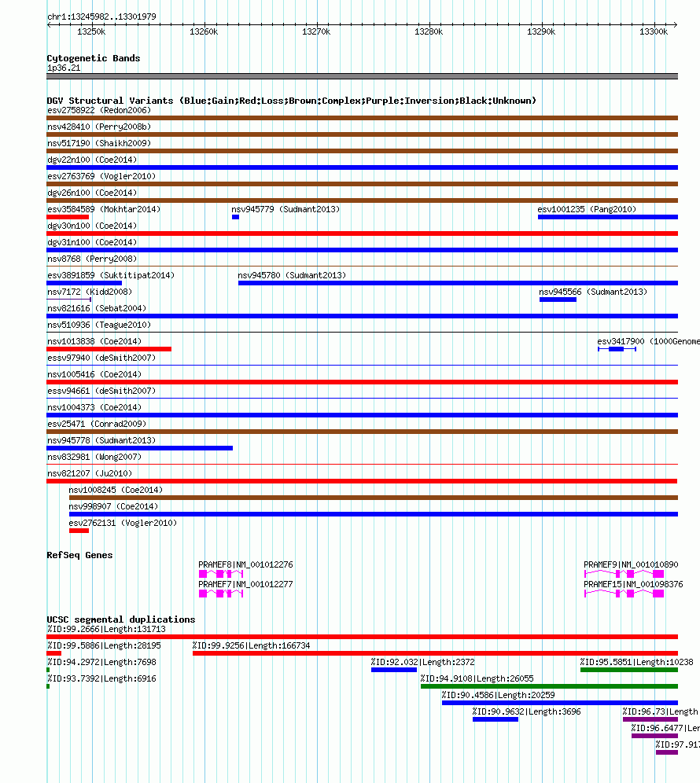This screenshot has width=700, height=783.
Task: Select the nsv945566 (Sudmant2013) blue bar
Action: click(558, 300)
